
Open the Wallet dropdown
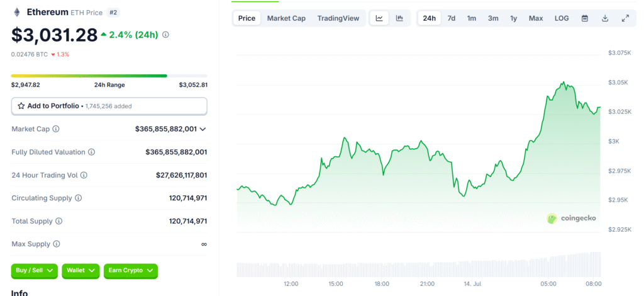point(80,271)
